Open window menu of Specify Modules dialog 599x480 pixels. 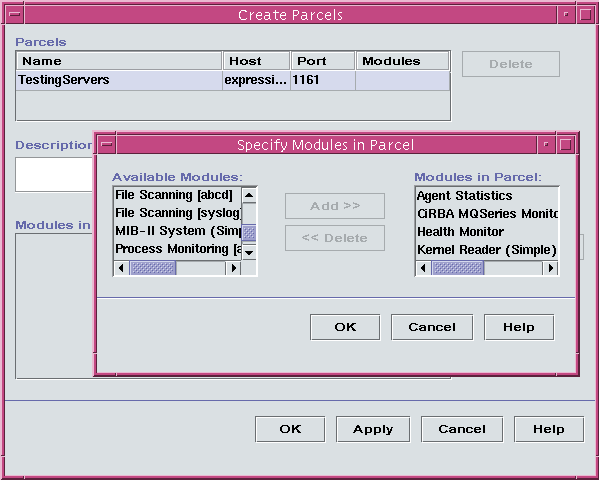tap(107, 144)
